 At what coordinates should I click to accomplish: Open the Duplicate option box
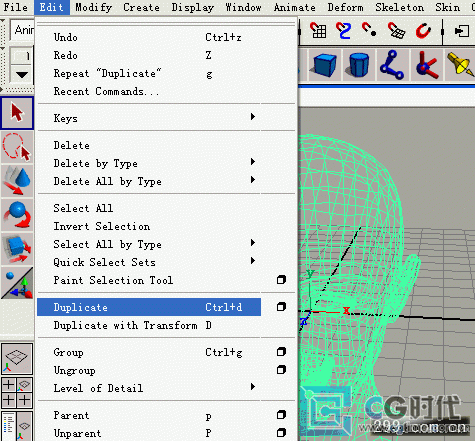[x=281, y=307]
